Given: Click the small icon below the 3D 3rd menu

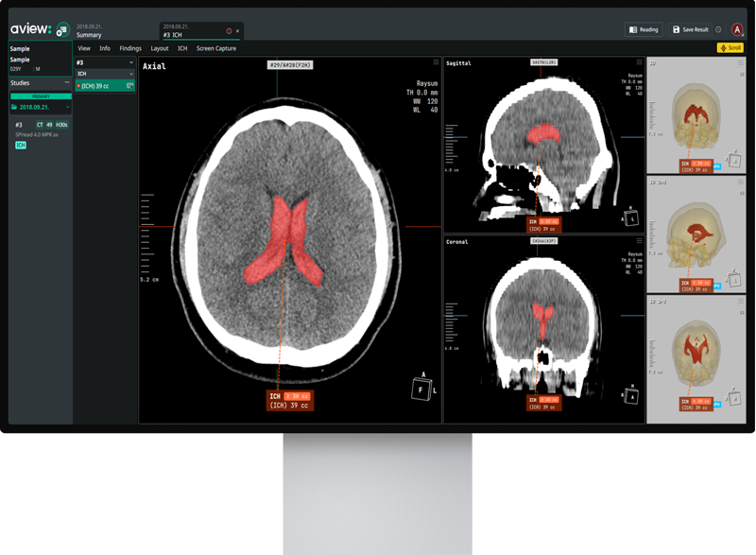Looking at the screenshot, I should click(x=742, y=312).
